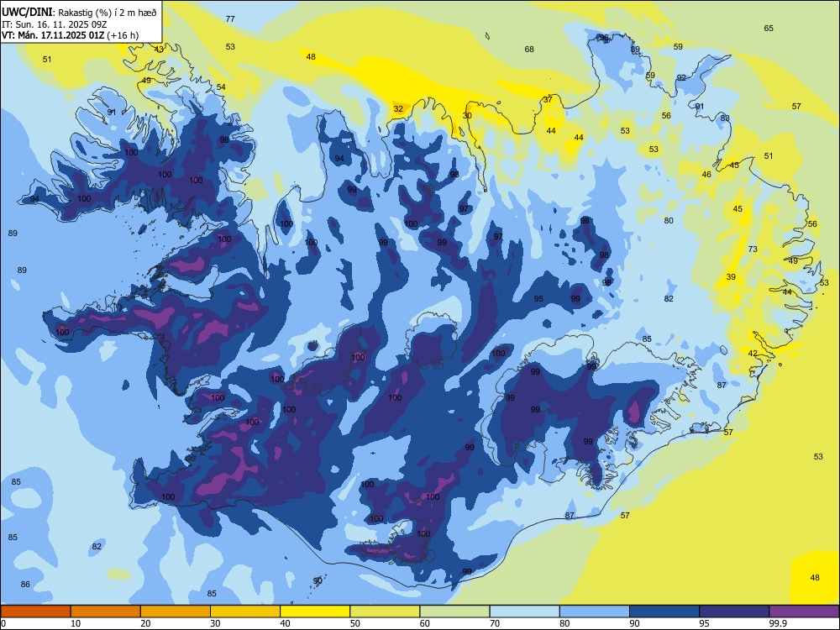Select the yellow-green 50–60 legend swatch
This screenshot has width=840, height=630.
click(x=386, y=612)
